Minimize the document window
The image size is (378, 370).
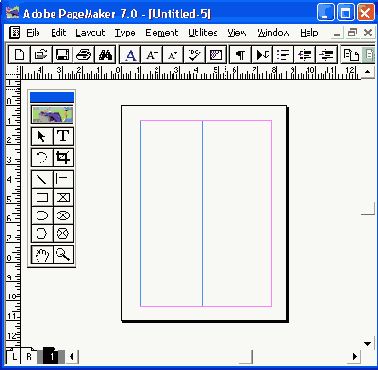(x=337, y=33)
